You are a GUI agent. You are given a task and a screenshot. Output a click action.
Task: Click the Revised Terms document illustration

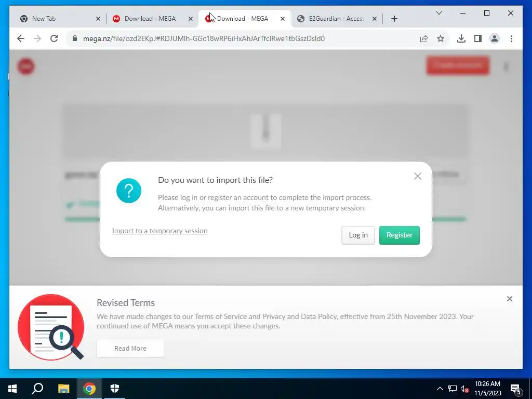tap(51, 327)
